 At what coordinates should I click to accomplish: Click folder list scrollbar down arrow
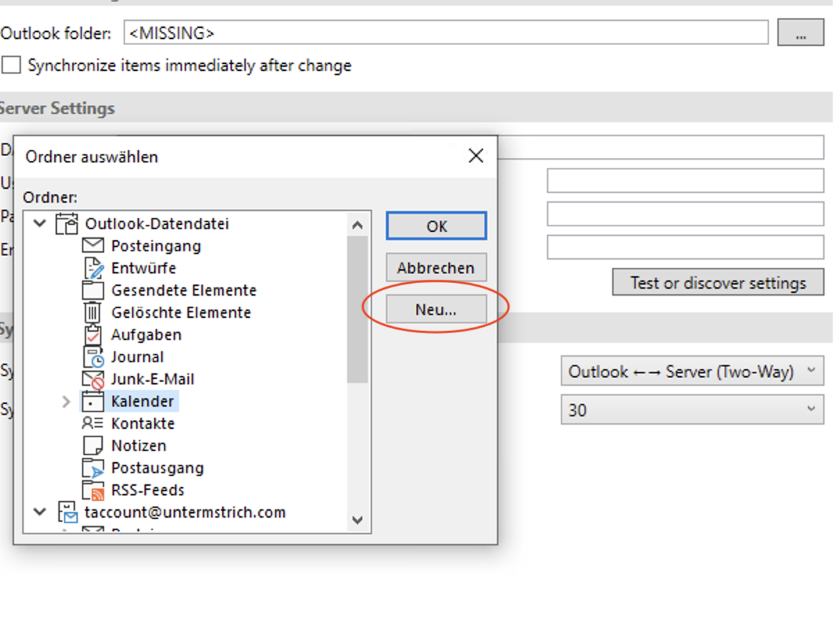(x=358, y=520)
